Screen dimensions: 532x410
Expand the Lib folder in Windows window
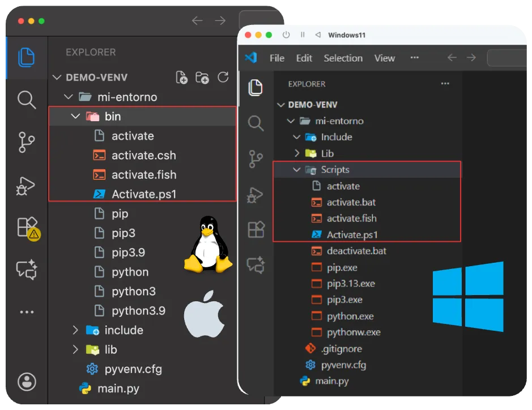[297, 153]
